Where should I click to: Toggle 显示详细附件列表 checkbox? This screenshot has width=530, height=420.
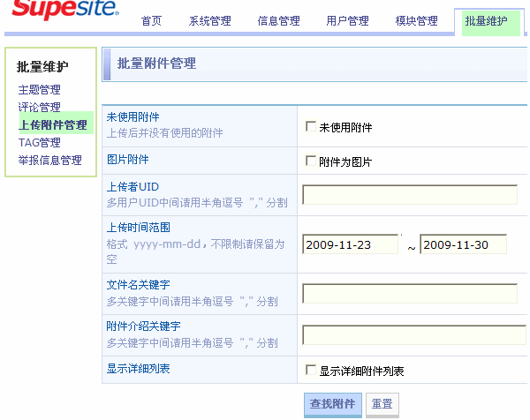click(310, 371)
